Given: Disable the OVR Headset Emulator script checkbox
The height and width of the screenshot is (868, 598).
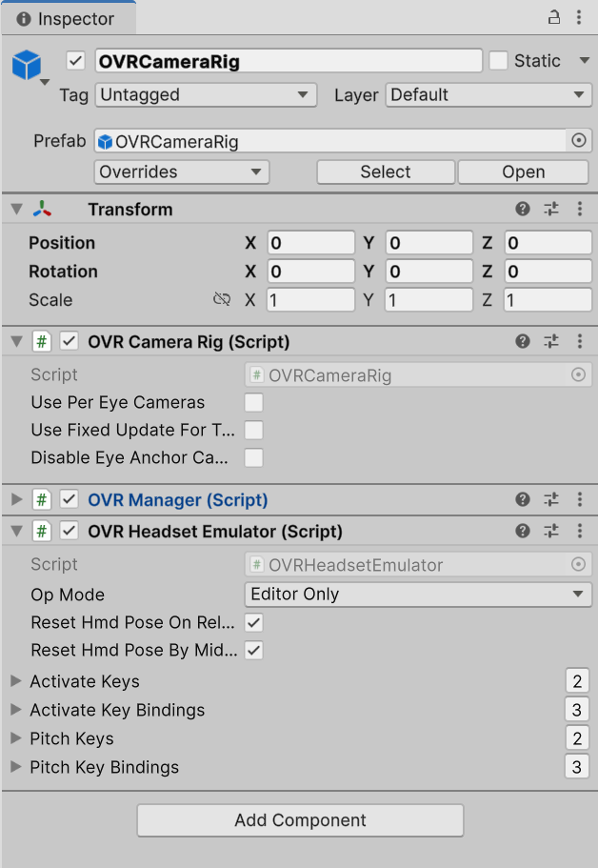Looking at the screenshot, I should [x=69, y=532].
